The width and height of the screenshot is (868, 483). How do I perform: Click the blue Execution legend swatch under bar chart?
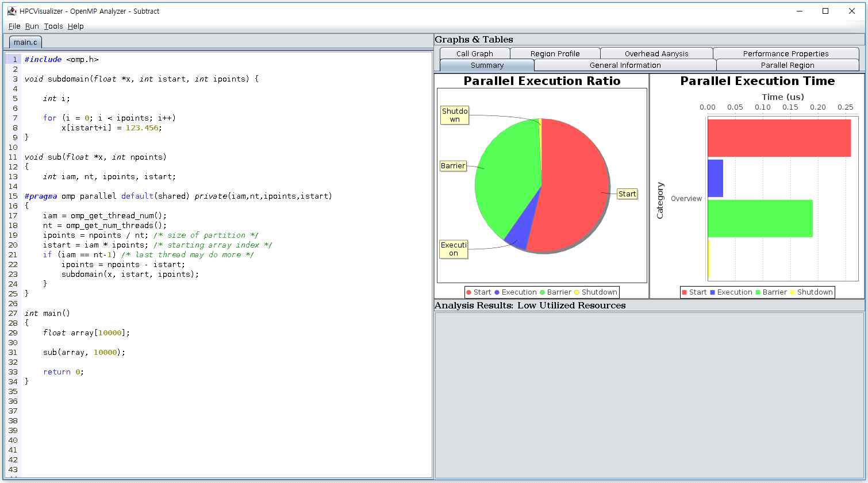(x=712, y=292)
